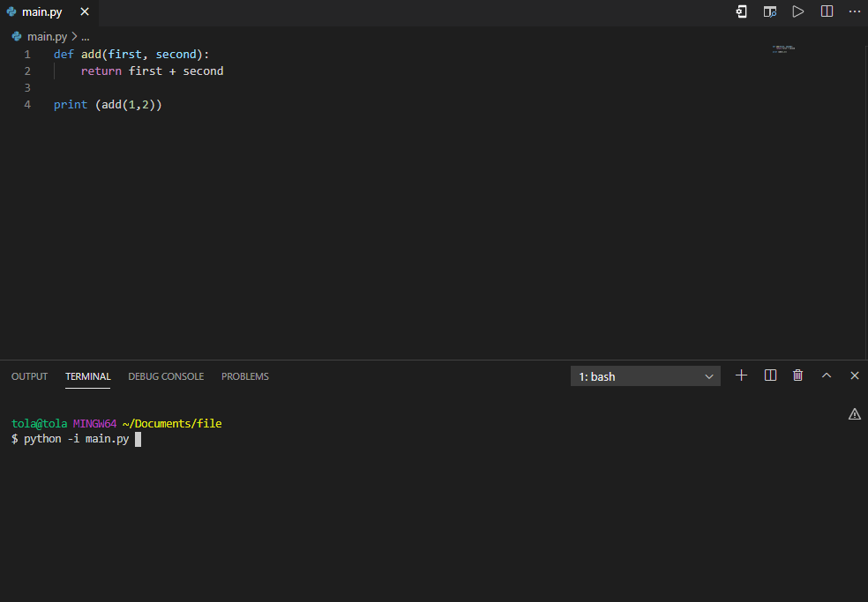Viewport: 868px width, 602px height.
Task: Open more editor actions via ellipsis icon
Action: (x=854, y=11)
